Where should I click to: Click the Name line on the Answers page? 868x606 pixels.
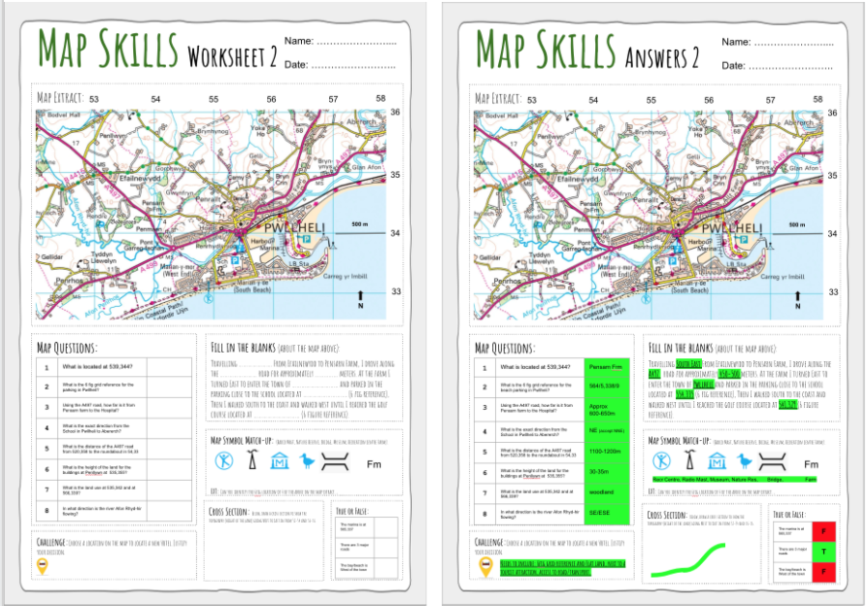[794, 45]
